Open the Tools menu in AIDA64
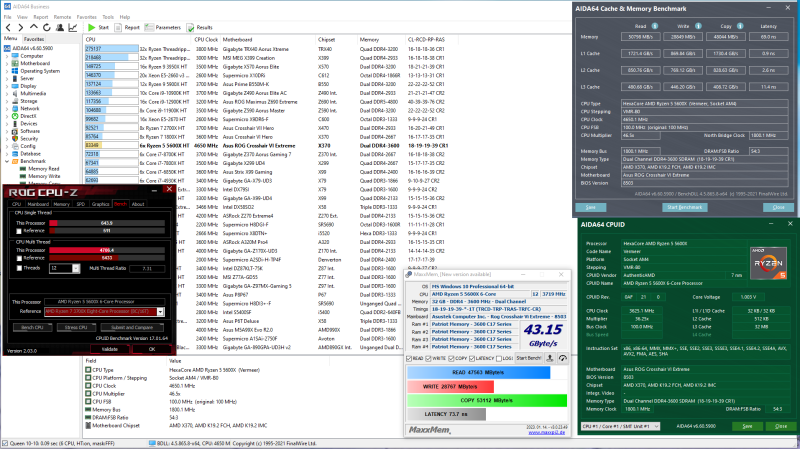This screenshot has width=800, height=449. [108, 17]
